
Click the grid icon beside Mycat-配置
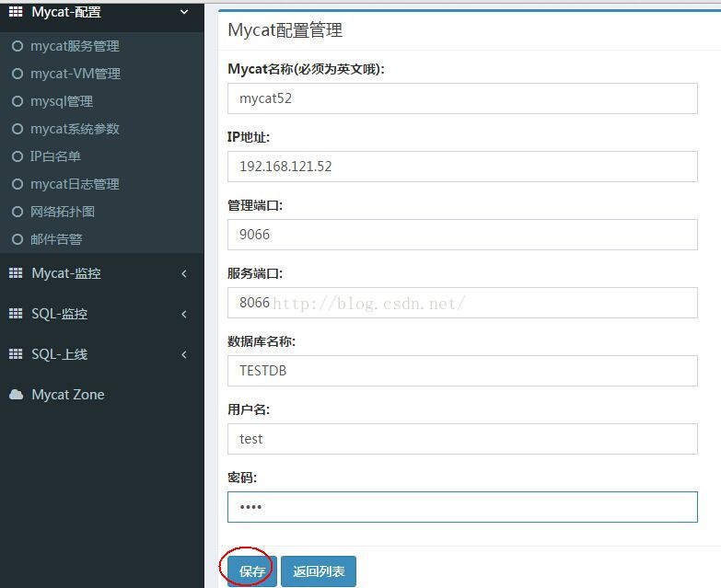pyautogui.click(x=16, y=11)
